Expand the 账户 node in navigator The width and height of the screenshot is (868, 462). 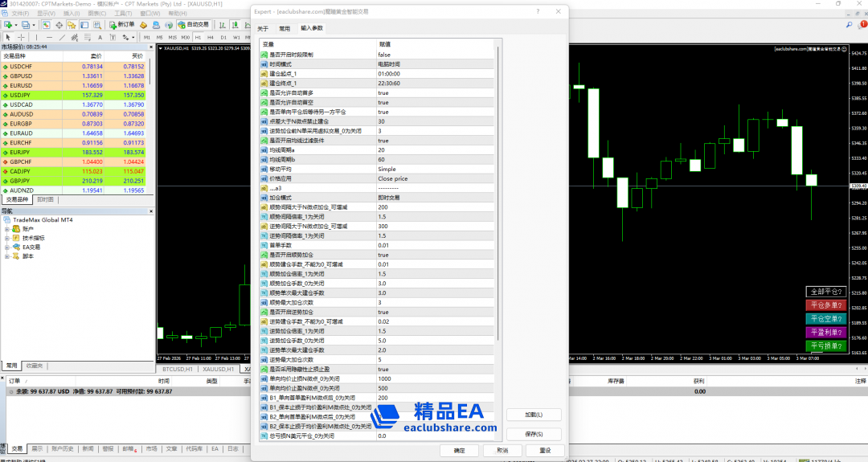click(x=7, y=229)
